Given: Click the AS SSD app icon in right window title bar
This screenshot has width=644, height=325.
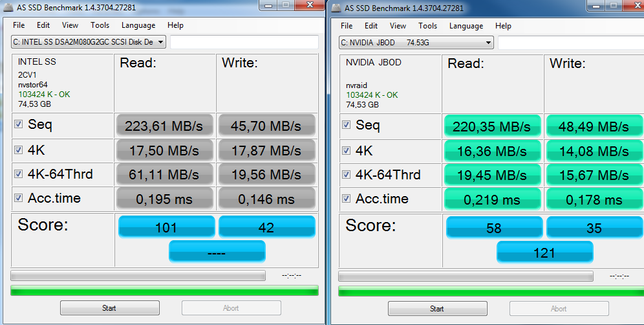Looking at the screenshot, I should [336, 8].
